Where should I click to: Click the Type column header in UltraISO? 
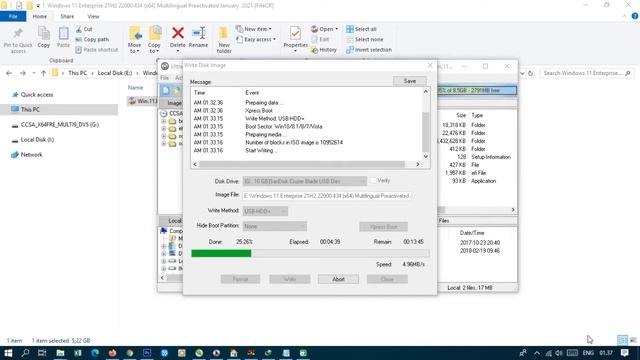(x=477, y=116)
